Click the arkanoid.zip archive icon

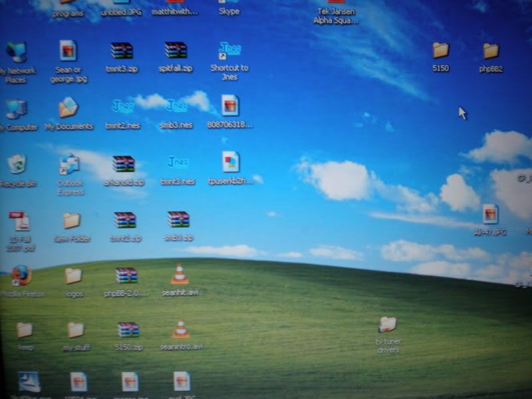point(124,164)
